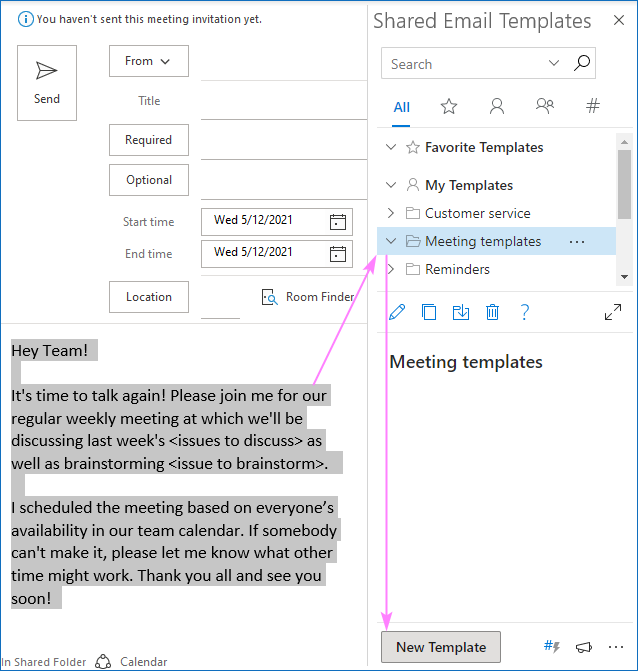Click the '<issues to discuss>' placeholder text
638x671 pixels.
(x=236, y=441)
